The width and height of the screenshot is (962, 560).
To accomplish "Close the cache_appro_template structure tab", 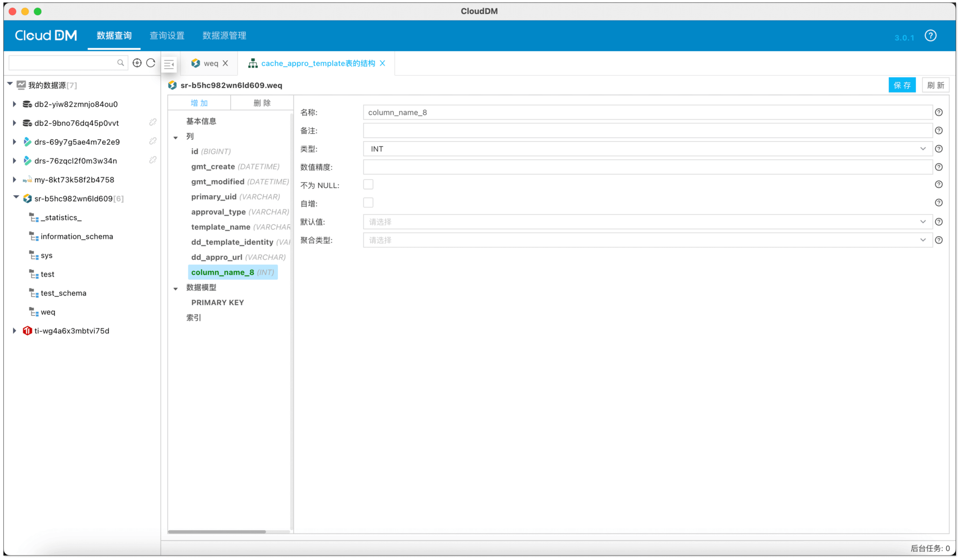I will point(383,63).
